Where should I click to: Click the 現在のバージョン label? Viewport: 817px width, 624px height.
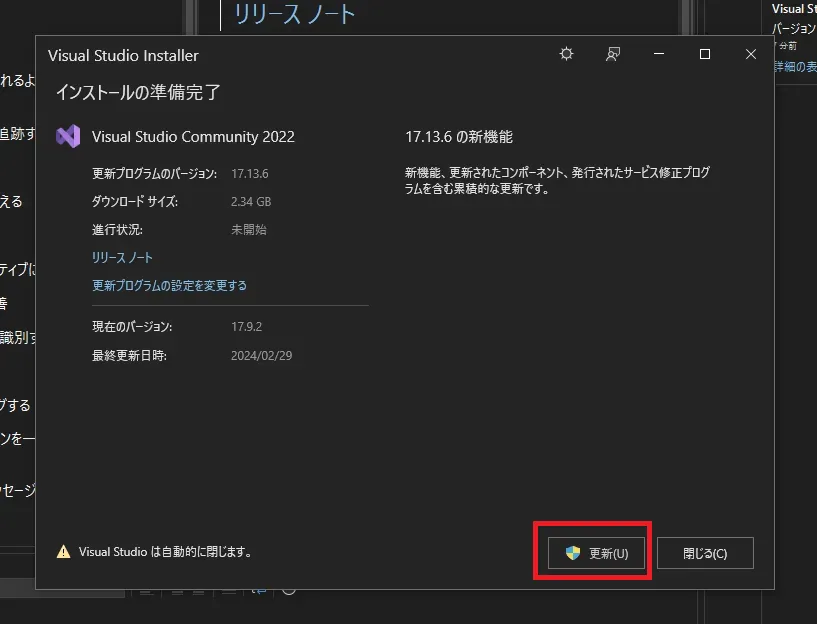click(x=132, y=327)
